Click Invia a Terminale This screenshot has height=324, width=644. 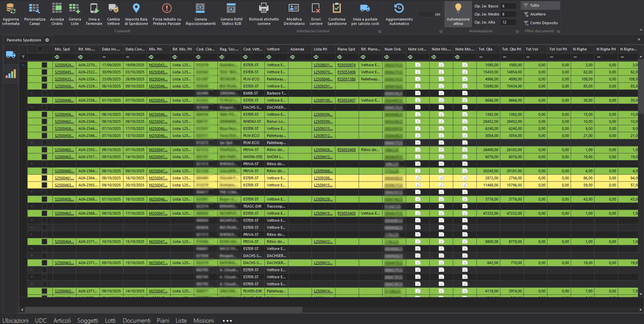coord(94,13)
